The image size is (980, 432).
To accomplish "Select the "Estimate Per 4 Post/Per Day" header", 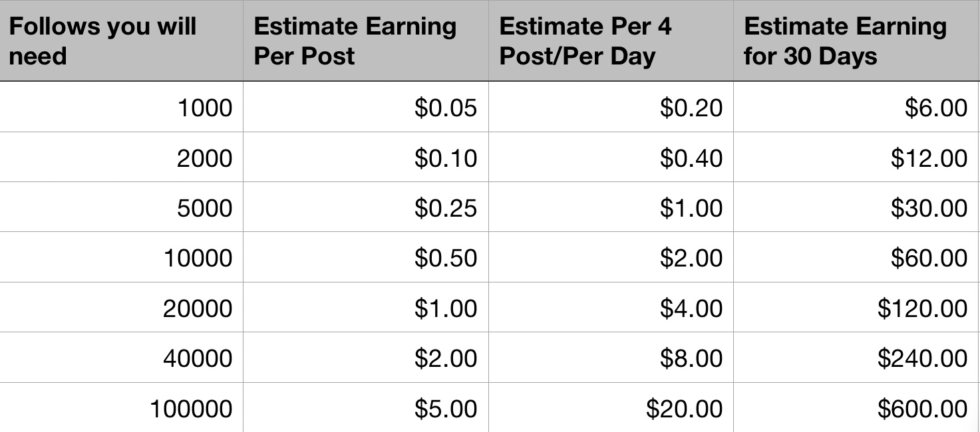I will (x=611, y=41).
